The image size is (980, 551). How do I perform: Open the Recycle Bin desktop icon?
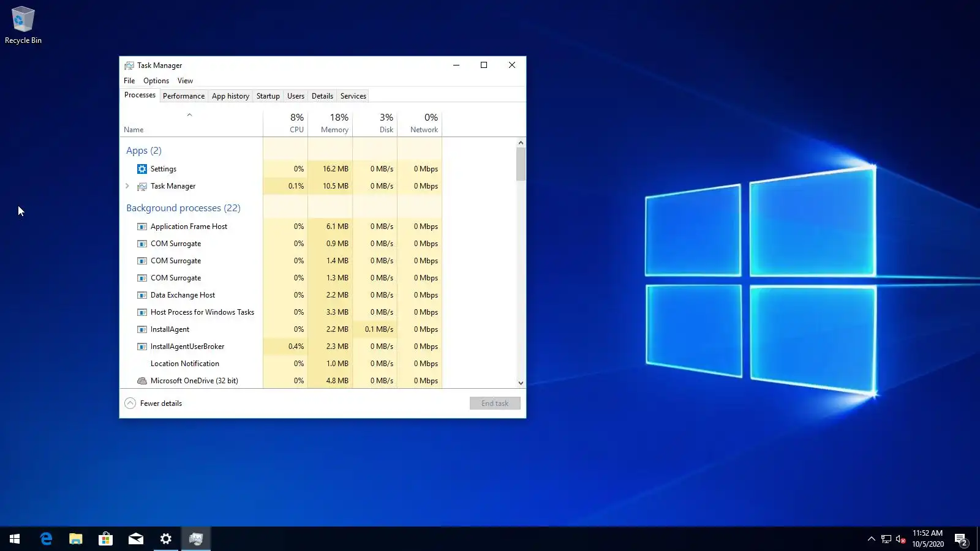[23, 25]
